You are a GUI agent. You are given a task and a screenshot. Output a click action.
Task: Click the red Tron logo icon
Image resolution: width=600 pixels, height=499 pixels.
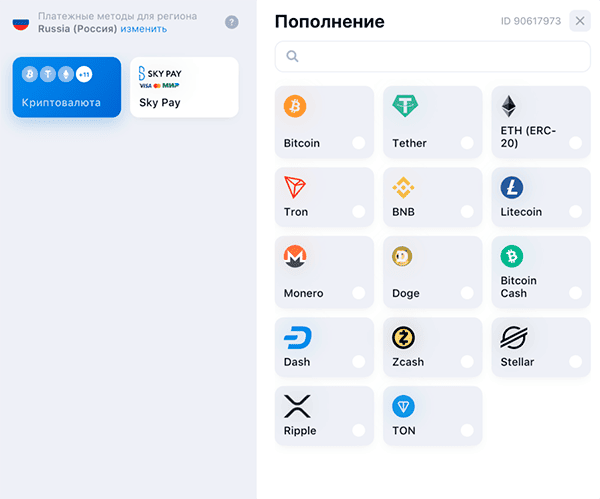pyautogui.click(x=294, y=187)
